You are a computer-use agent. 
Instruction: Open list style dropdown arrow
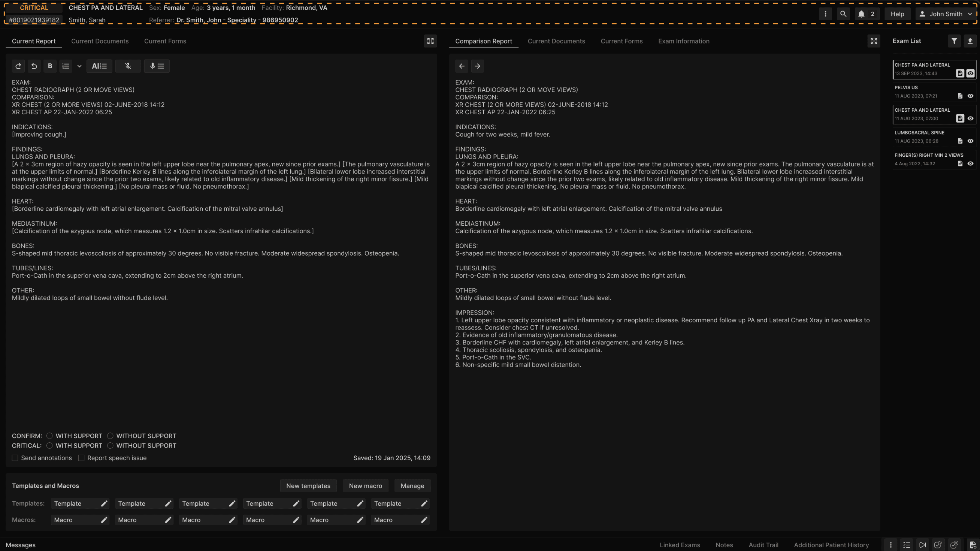79,66
